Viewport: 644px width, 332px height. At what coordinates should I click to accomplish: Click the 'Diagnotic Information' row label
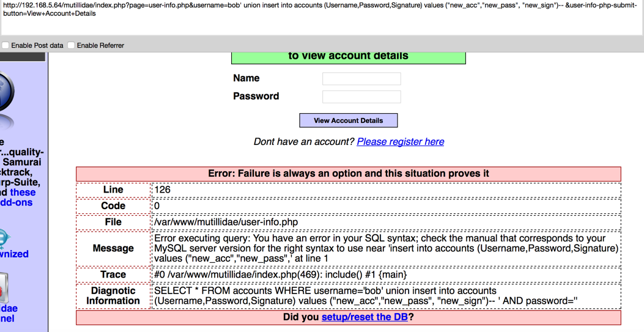(x=113, y=295)
